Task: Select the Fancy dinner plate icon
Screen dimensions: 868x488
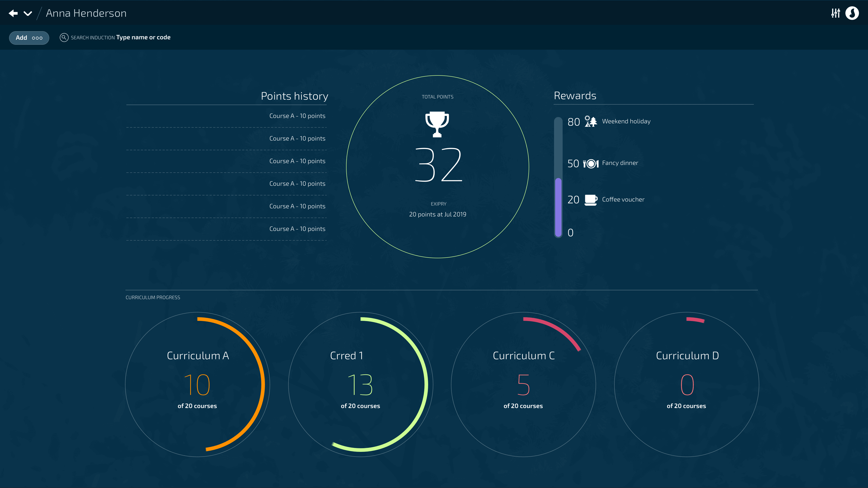Action: [x=591, y=164]
